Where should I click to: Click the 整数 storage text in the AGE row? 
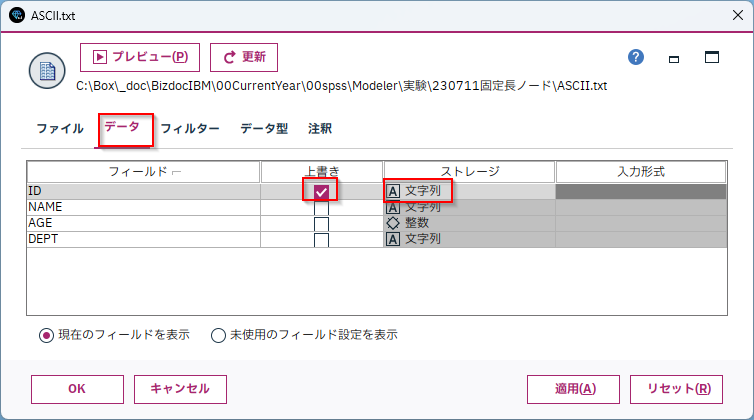pos(417,223)
